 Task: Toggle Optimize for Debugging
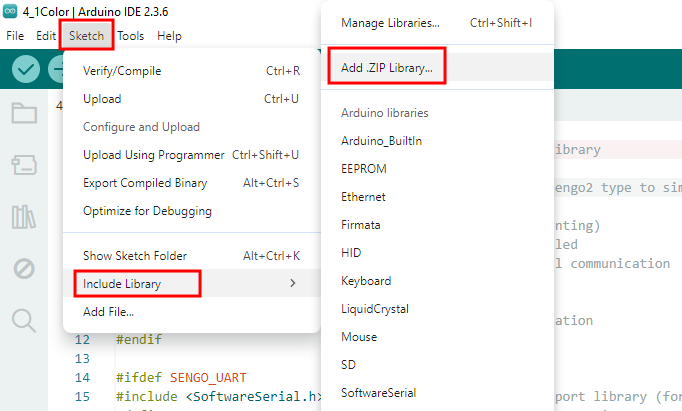[191, 211]
